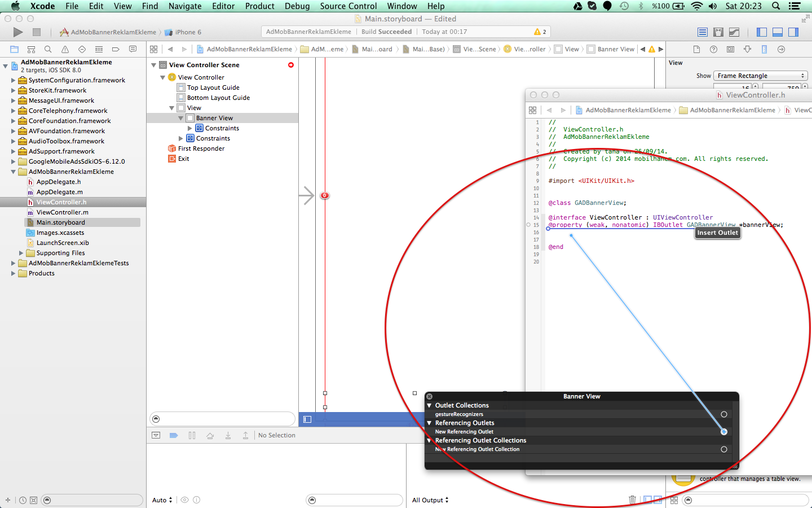Viewport: 812px width, 508px height.
Task: Select iPhone 6 run destination
Action: click(183, 32)
